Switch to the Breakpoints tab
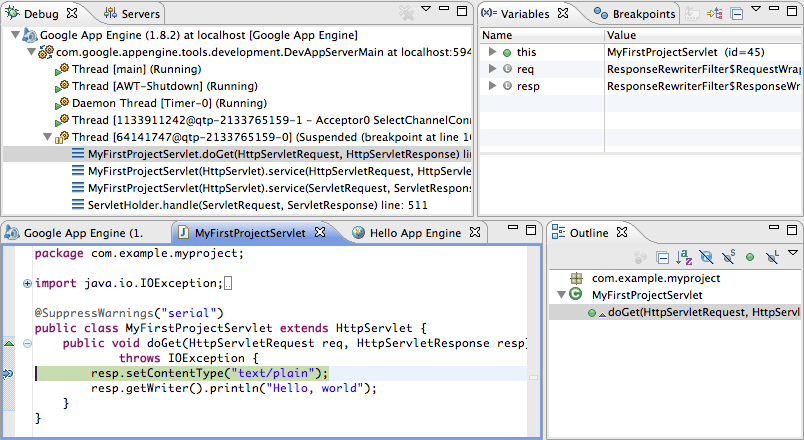Viewport: 804px width, 440px height. click(638, 14)
